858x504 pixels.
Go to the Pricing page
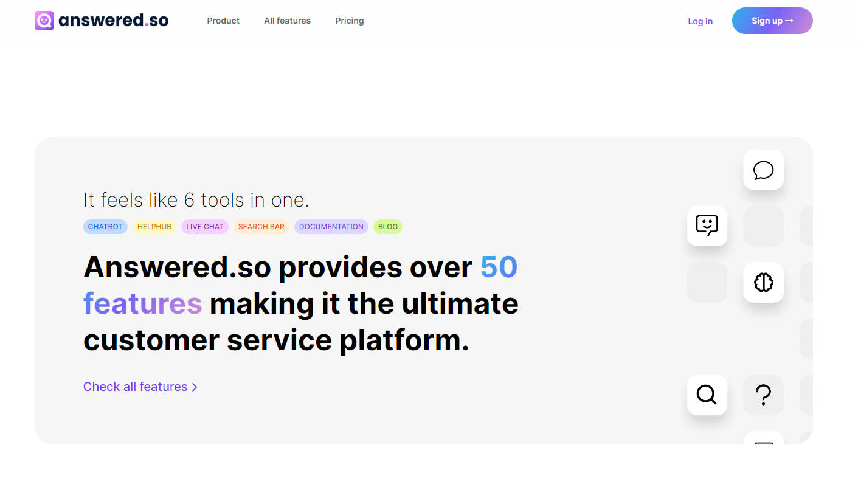pyautogui.click(x=350, y=21)
